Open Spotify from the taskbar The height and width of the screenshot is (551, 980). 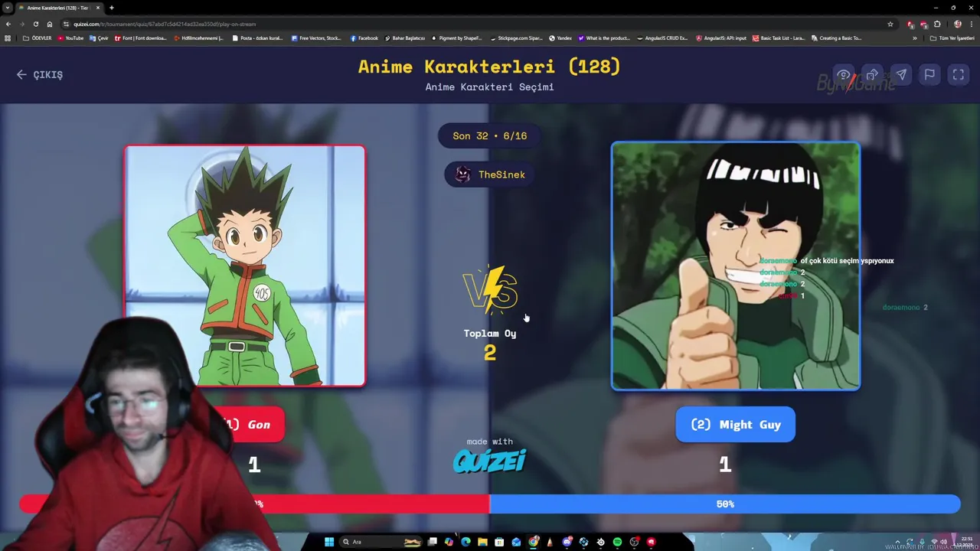click(617, 542)
